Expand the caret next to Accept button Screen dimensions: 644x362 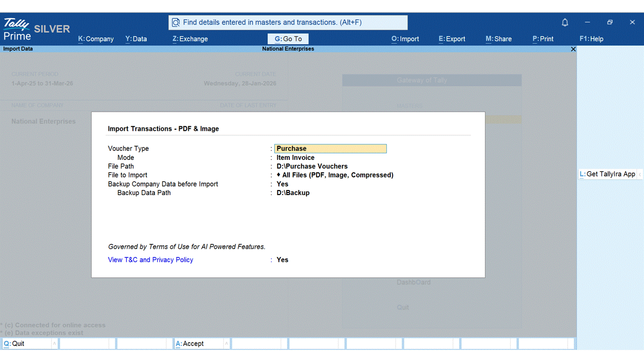(x=226, y=344)
